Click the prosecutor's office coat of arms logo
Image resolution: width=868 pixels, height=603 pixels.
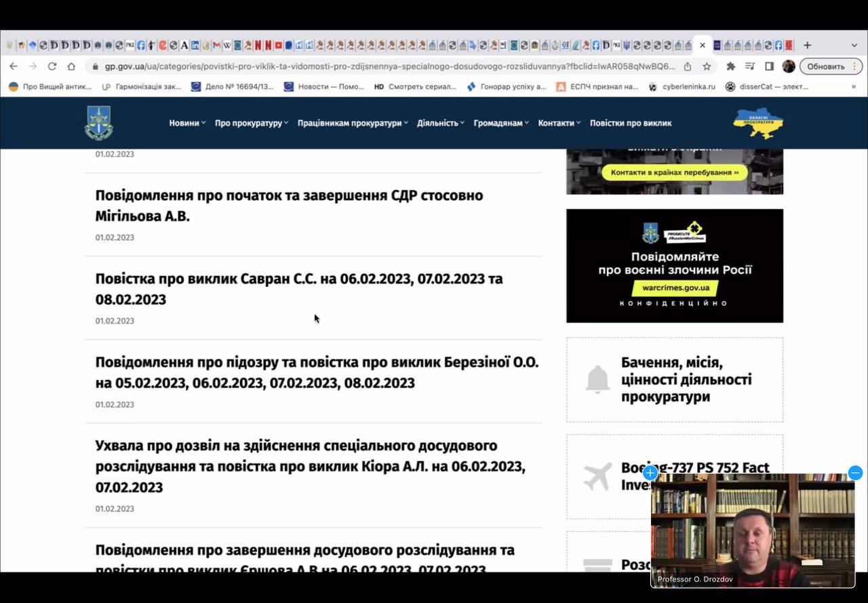(x=99, y=123)
